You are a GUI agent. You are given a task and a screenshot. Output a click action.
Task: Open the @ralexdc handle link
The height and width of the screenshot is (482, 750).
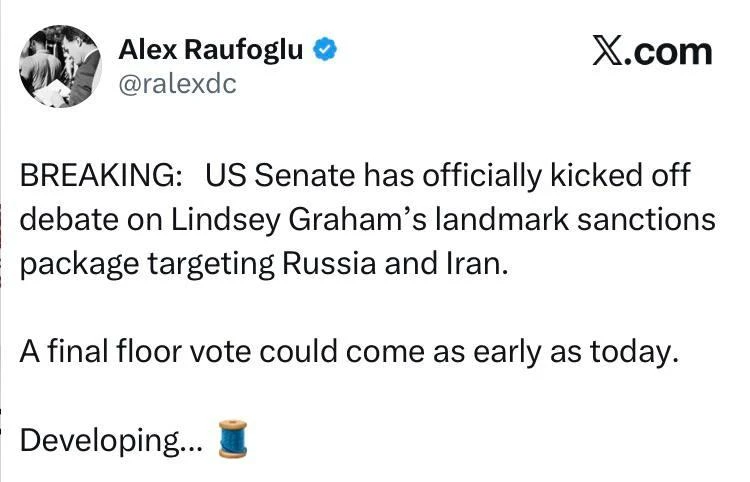177,84
